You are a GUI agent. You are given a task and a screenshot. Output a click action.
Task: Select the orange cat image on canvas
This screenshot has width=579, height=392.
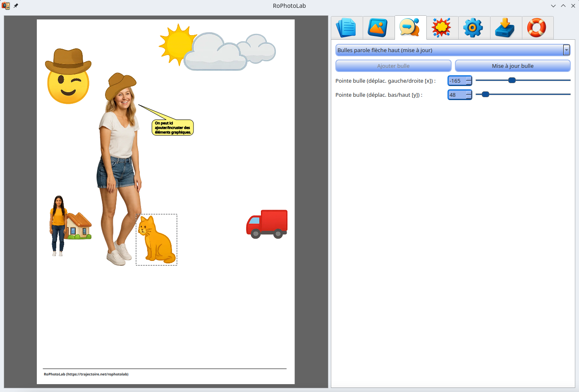click(156, 241)
